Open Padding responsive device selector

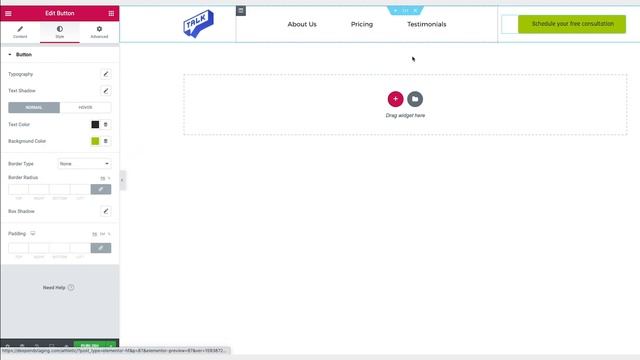click(x=33, y=233)
